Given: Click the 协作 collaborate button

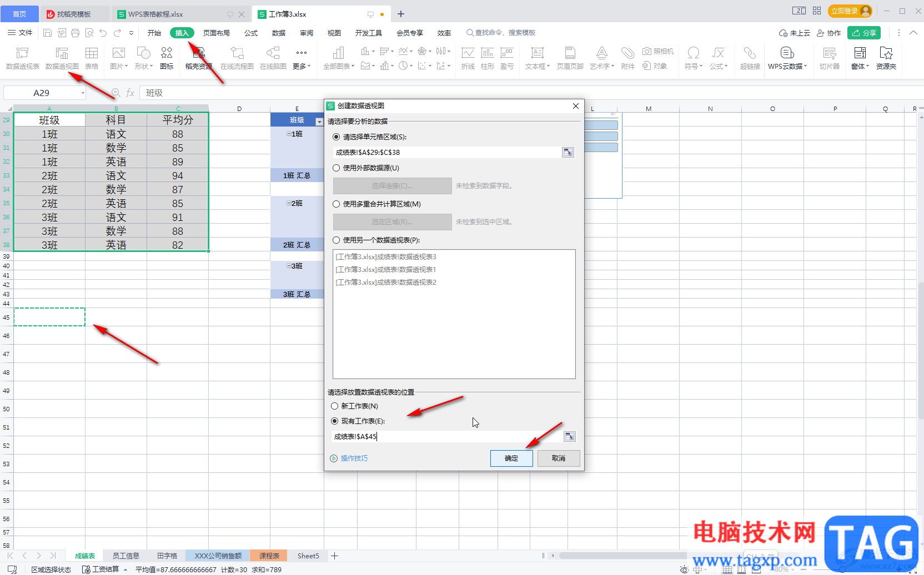Looking at the screenshot, I should (828, 33).
